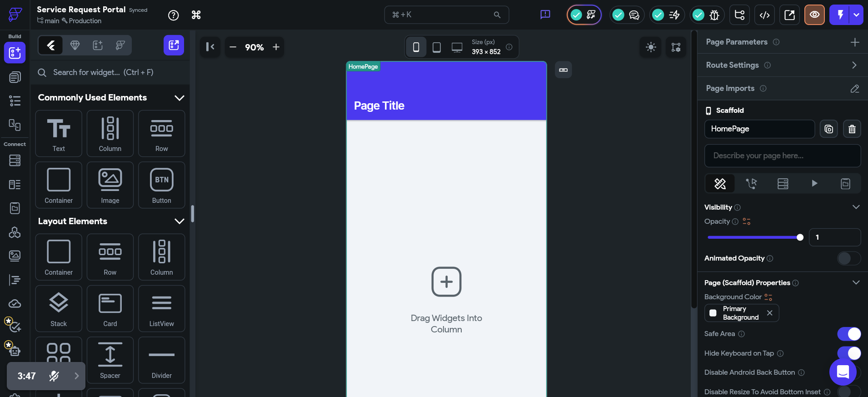
Task: Select the Flutter widgets palette tab
Action: point(51,45)
